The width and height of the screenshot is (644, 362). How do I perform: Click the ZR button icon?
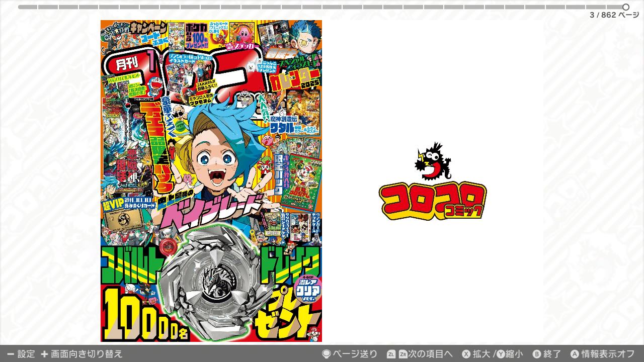click(403, 354)
